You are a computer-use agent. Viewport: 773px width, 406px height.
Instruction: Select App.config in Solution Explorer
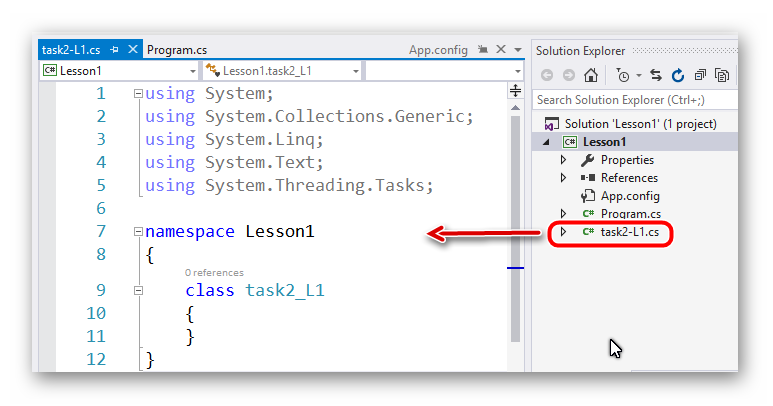tap(630, 196)
